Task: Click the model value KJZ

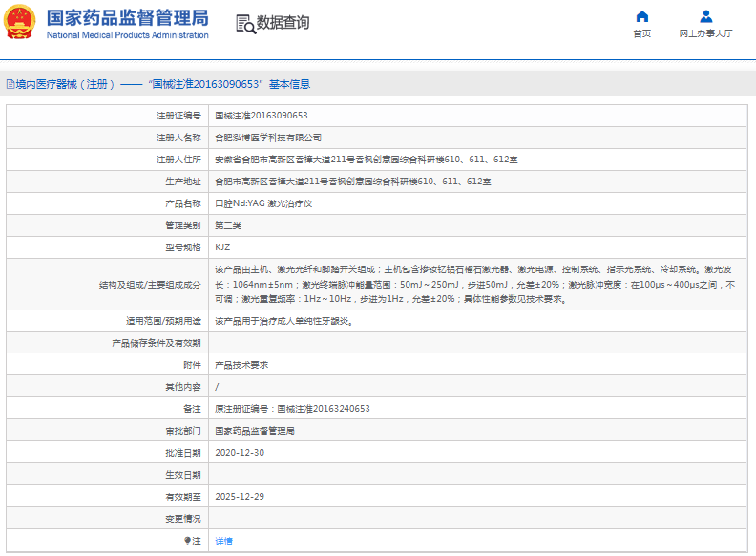Action: 222,247
